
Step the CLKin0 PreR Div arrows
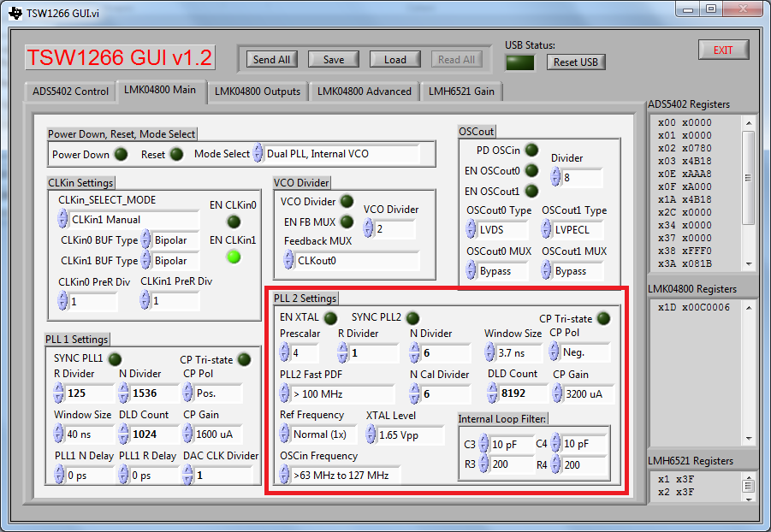(62, 301)
